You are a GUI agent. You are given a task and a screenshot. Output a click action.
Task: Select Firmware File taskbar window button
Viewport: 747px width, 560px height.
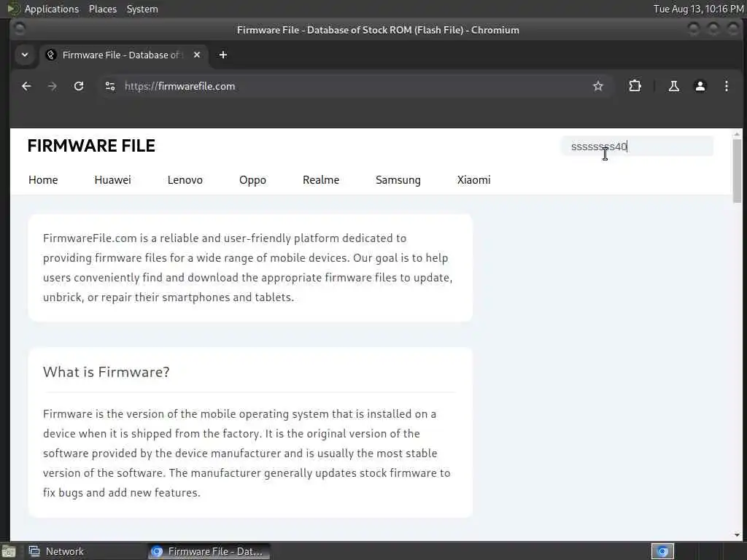pyautogui.click(x=209, y=551)
